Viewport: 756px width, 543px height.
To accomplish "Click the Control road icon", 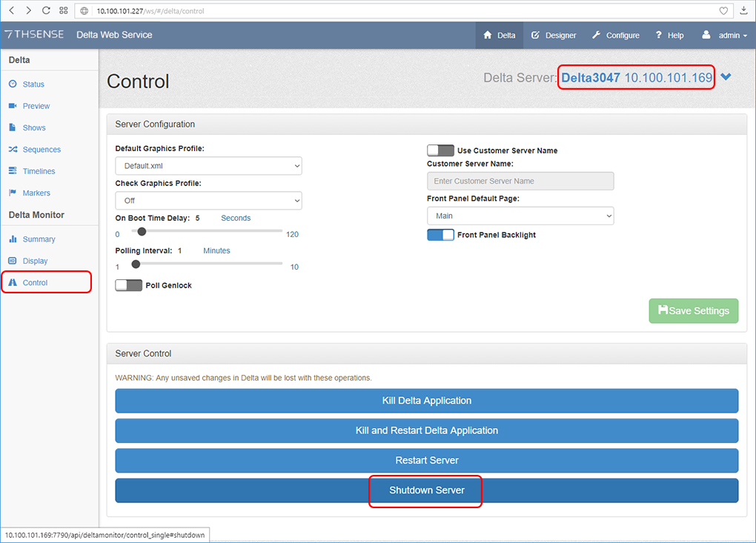I will (13, 282).
